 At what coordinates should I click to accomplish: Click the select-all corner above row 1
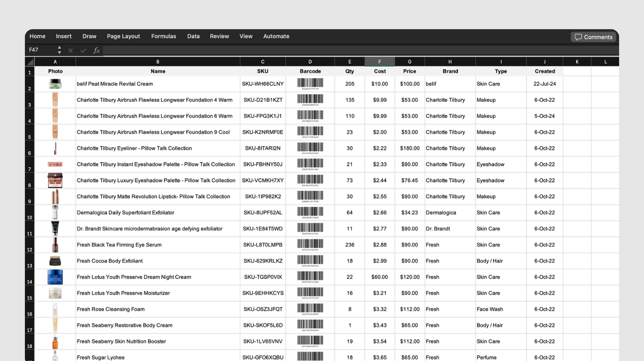tap(29, 61)
